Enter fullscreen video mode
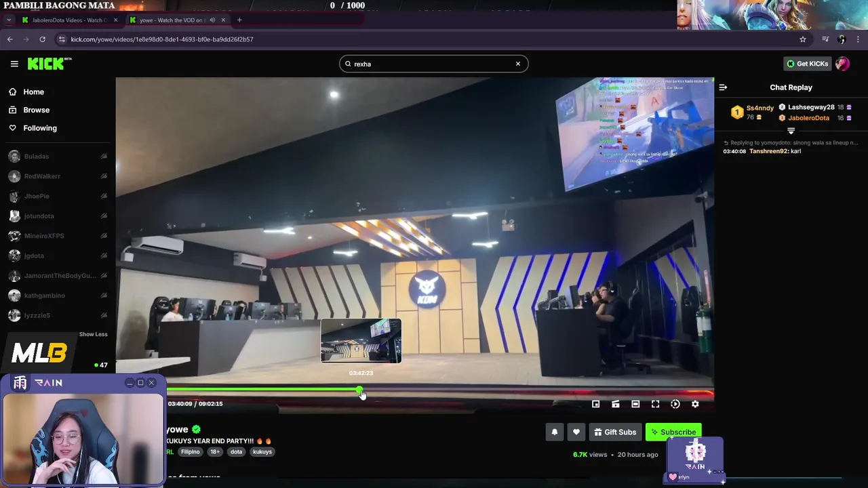Image resolution: width=868 pixels, height=488 pixels. [x=655, y=404]
